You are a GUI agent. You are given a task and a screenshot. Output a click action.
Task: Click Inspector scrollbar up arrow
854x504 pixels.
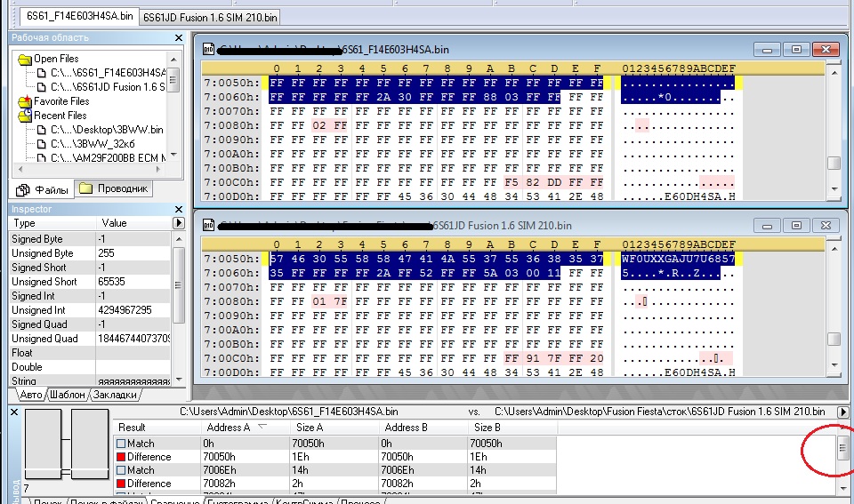pos(179,239)
